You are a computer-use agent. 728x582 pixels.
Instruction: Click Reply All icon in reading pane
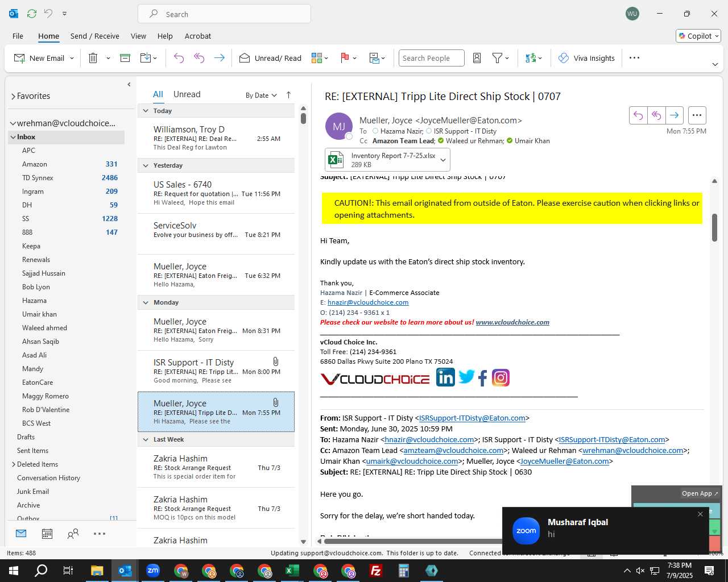coord(656,115)
